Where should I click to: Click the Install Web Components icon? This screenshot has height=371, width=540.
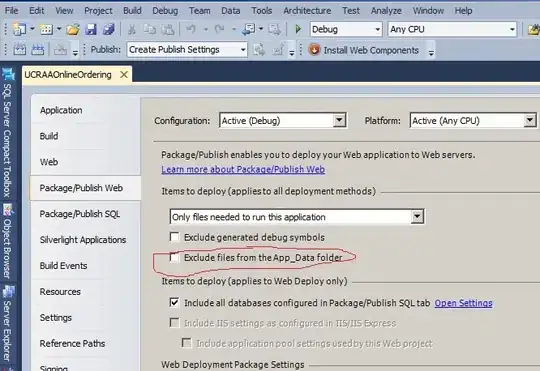tap(314, 50)
